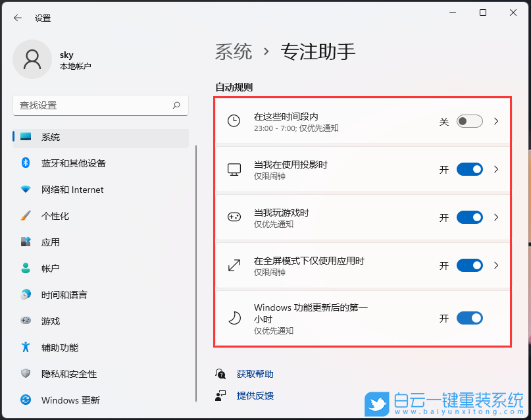531x420 pixels.
Task: Click the 获取帮助 link
Action: click(x=254, y=373)
